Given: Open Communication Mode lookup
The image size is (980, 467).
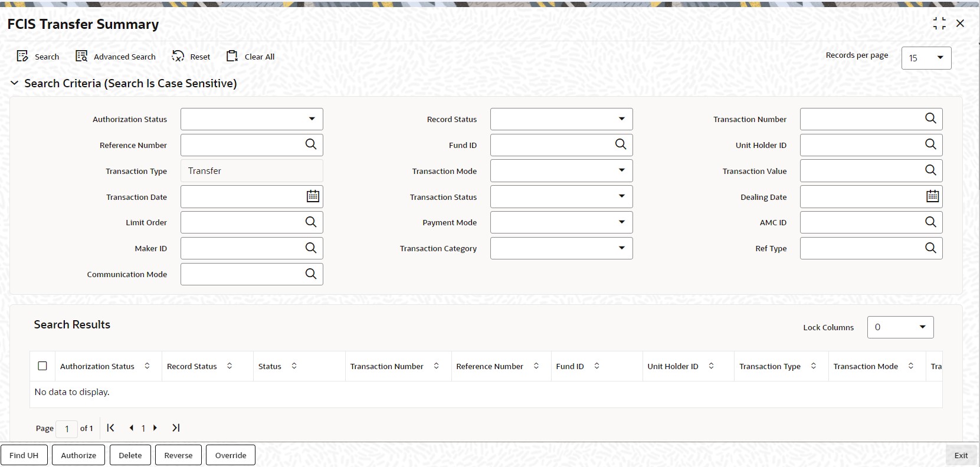Looking at the screenshot, I should click(311, 274).
